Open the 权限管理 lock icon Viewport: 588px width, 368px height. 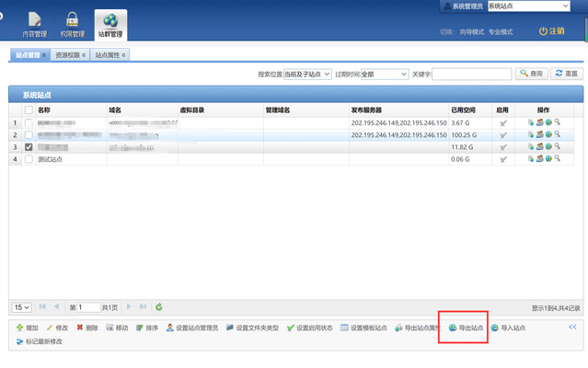tap(72, 20)
